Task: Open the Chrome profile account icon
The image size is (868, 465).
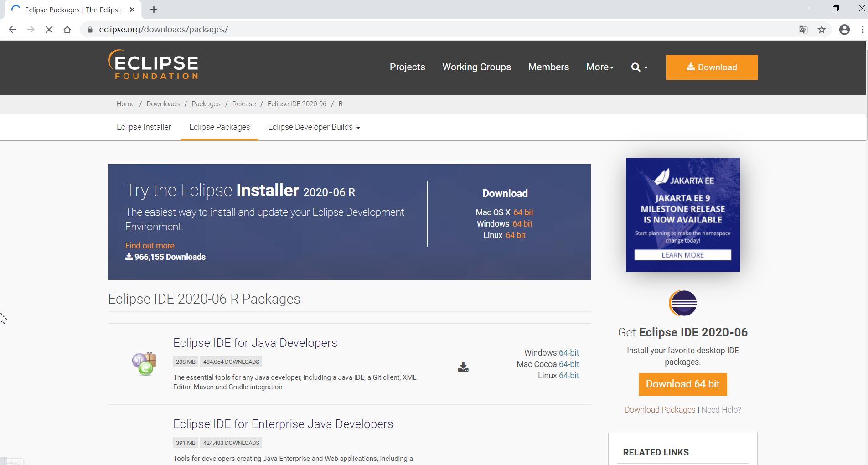Action: (x=844, y=30)
